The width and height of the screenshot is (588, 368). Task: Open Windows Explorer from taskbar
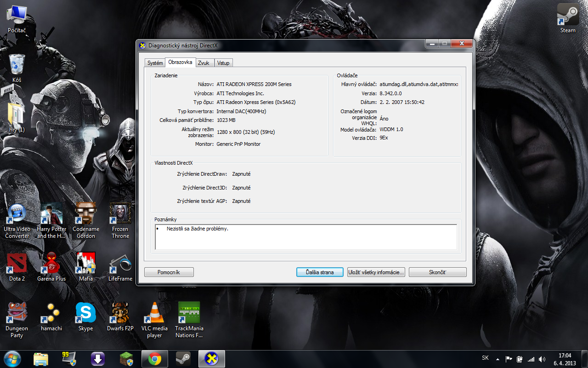[x=40, y=358]
